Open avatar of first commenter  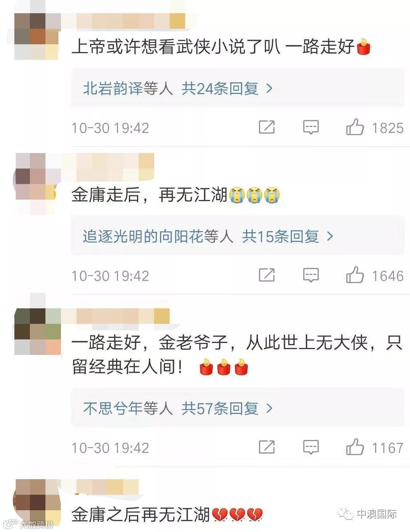point(37,37)
